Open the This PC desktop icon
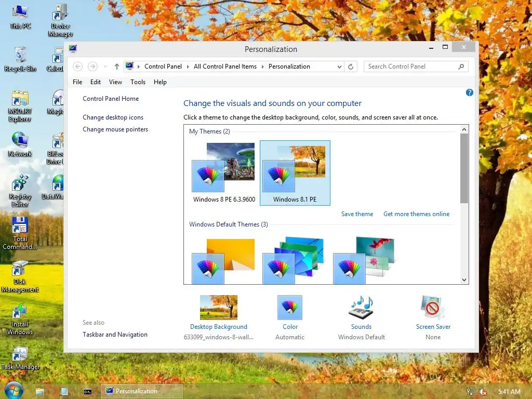The width and height of the screenshot is (532, 399). point(20,17)
